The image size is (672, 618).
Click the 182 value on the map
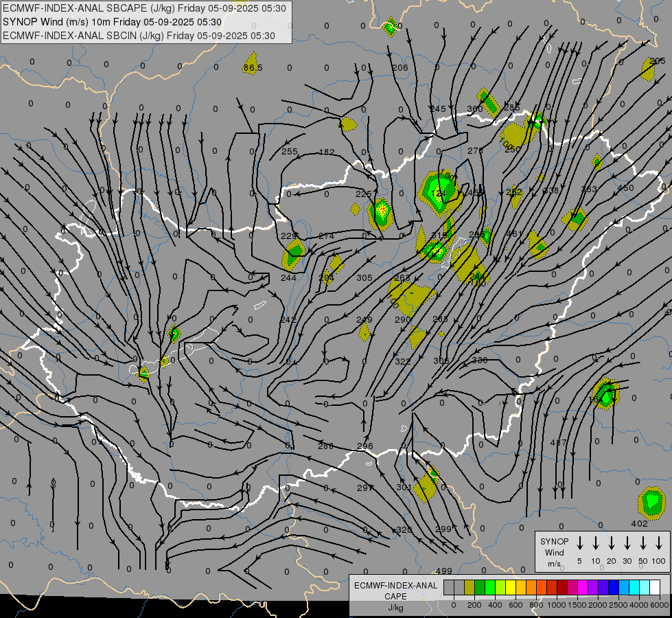[x=327, y=152]
